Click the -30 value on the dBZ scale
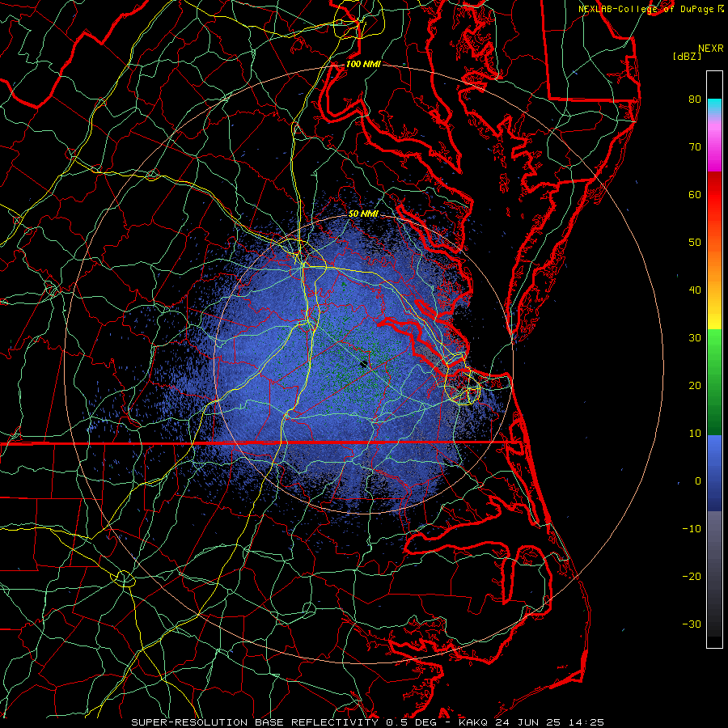The image size is (728, 728). click(692, 624)
